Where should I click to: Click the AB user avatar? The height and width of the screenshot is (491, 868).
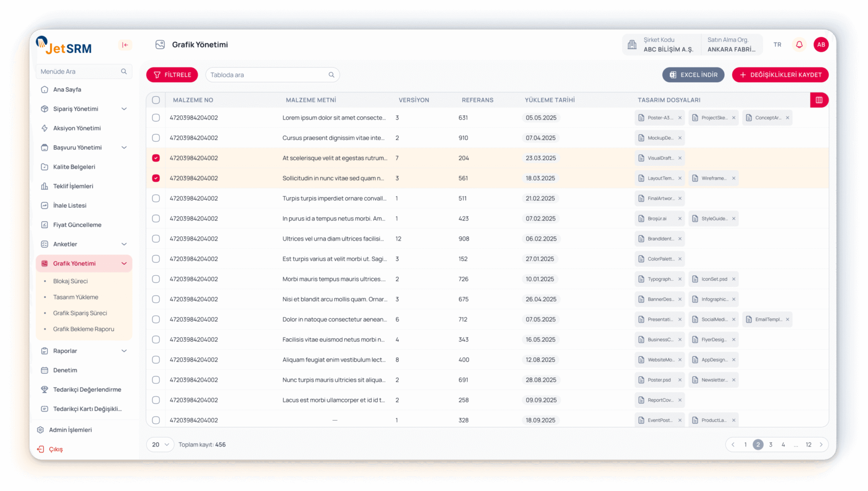821,44
